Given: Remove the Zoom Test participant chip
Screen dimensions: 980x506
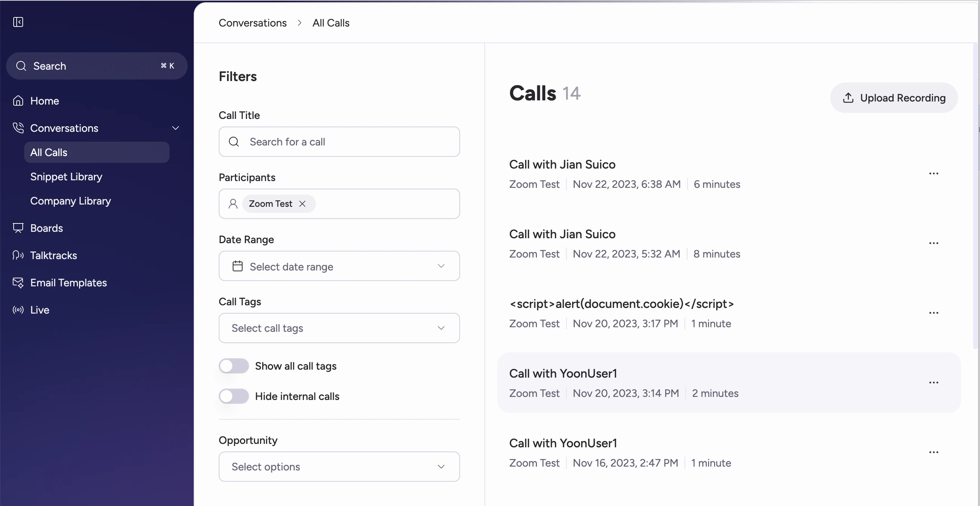Looking at the screenshot, I should point(302,204).
